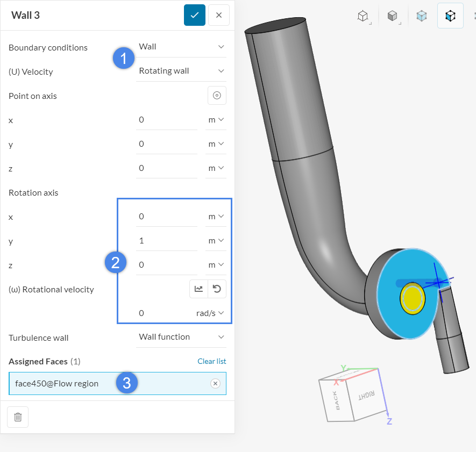476x452 pixels.
Task: Select the solid shaded cube view icon
Action: coord(393,16)
